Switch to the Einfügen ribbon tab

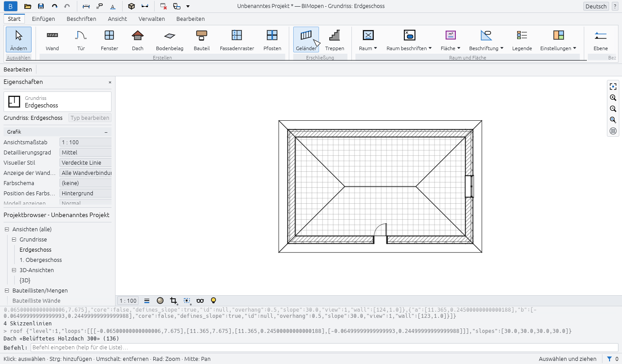click(44, 19)
